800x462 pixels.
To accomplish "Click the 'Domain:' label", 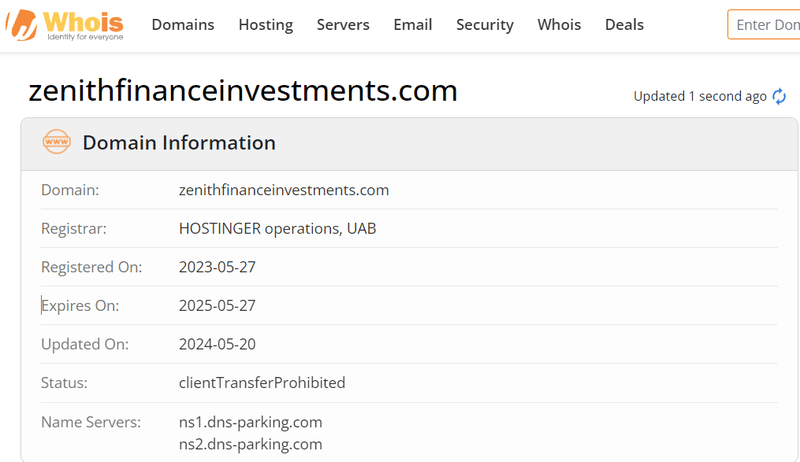I will click(70, 190).
